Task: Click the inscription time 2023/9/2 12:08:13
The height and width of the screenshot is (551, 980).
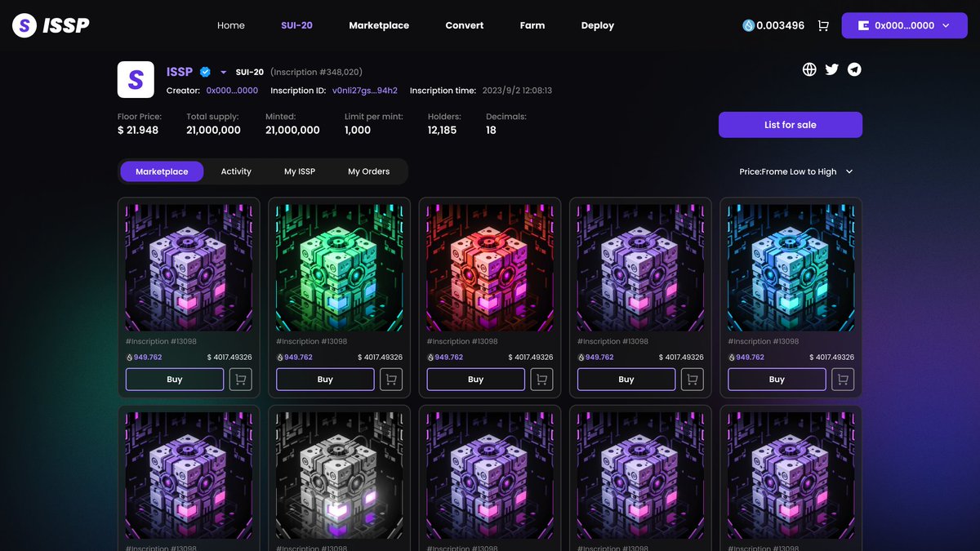Action: pyautogui.click(x=516, y=91)
